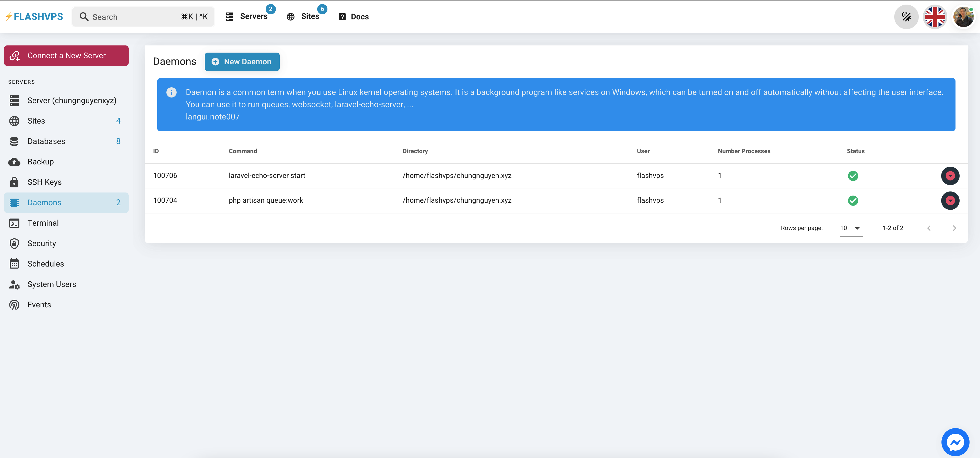Switch to the Servers tab
This screenshot has height=458, width=980.
tap(254, 16)
